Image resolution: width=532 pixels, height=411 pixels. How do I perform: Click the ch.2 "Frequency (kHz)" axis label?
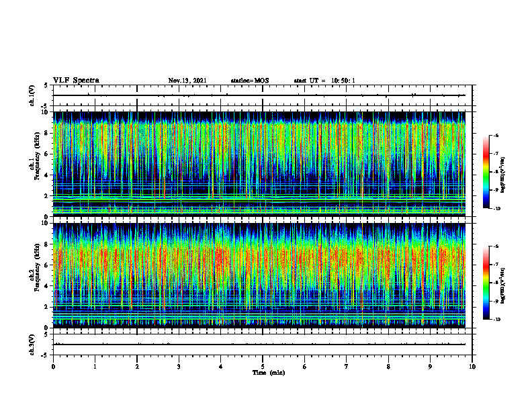click(37, 267)
